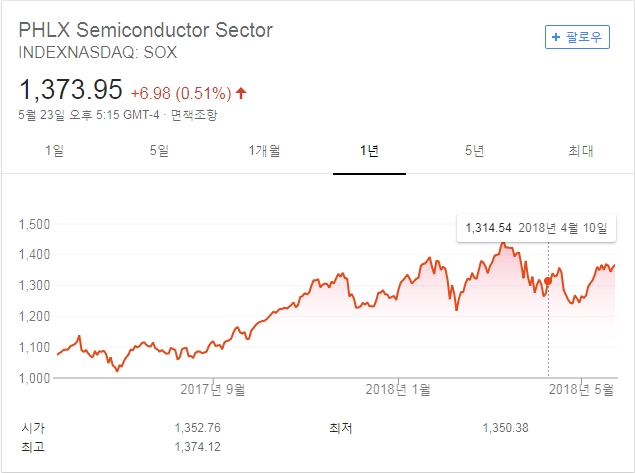Screen dimensions: 635x473
Task: Select the 5일 time range tab
Action: click(159, 151)
